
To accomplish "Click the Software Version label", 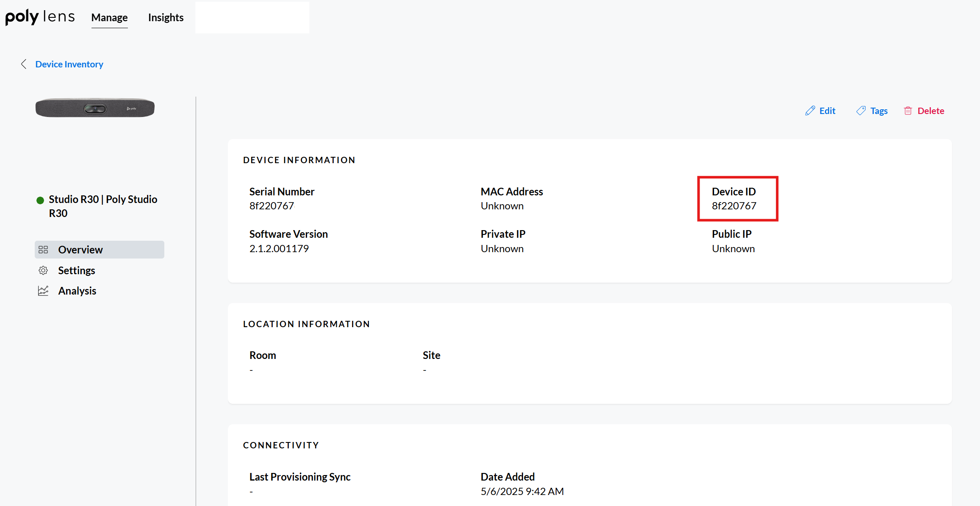I will click(288, 234).
